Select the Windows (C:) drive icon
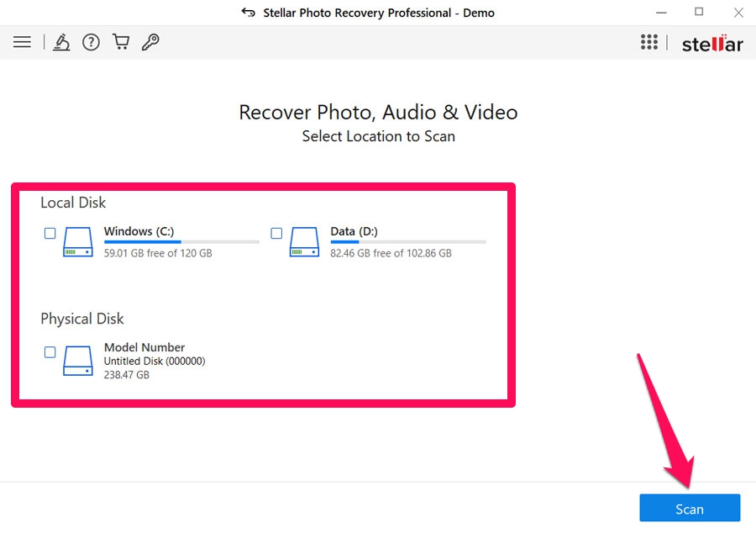Screen dimensions: 756x533 pos(77,242)
